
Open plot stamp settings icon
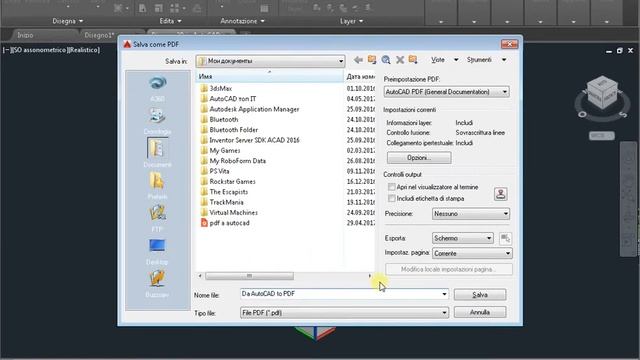(500, 193)
